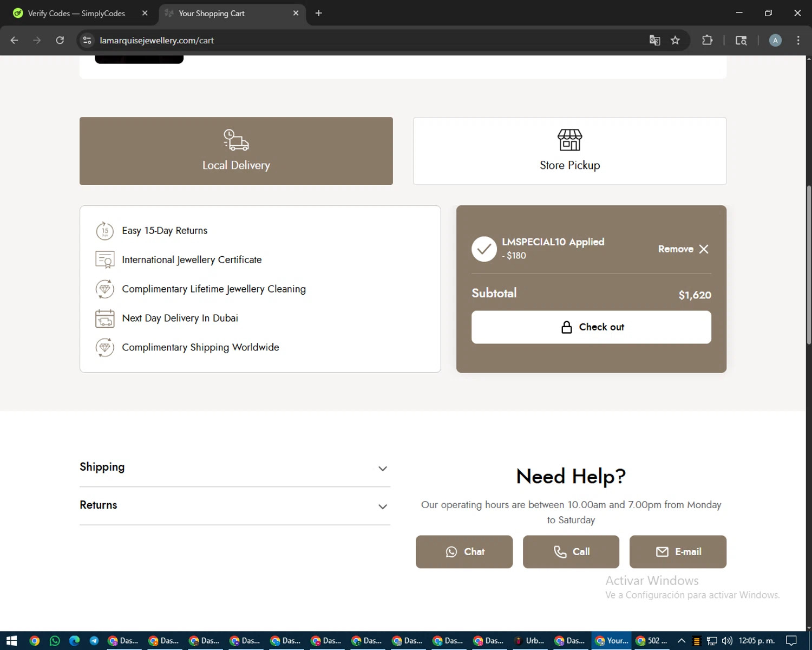Switch to the Urb... taskbar window
The height and width of the screenshot is (650, 812).
click(530, 641)
